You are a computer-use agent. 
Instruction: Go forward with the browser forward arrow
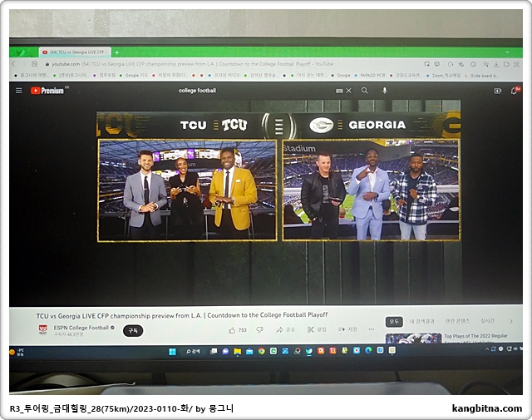24,64
